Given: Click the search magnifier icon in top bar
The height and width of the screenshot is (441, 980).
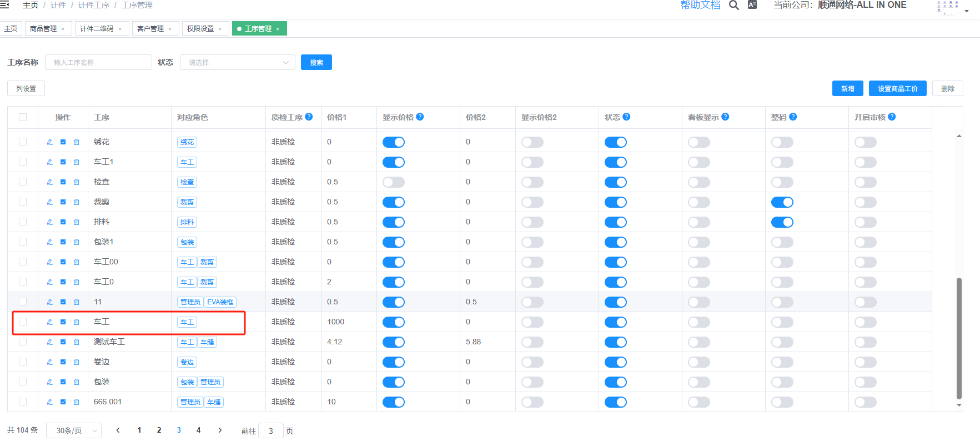Looking at the screenshot, I should pyautogui.click(x=733, y=6).
